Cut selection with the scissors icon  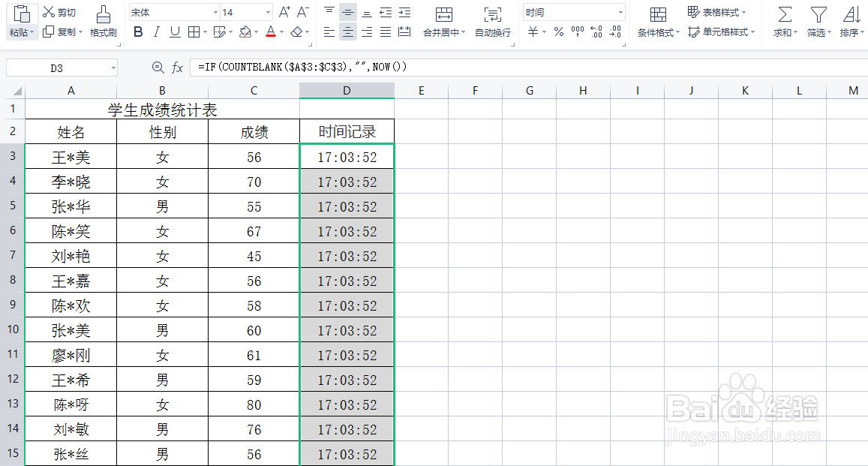(x=49, y=11)
